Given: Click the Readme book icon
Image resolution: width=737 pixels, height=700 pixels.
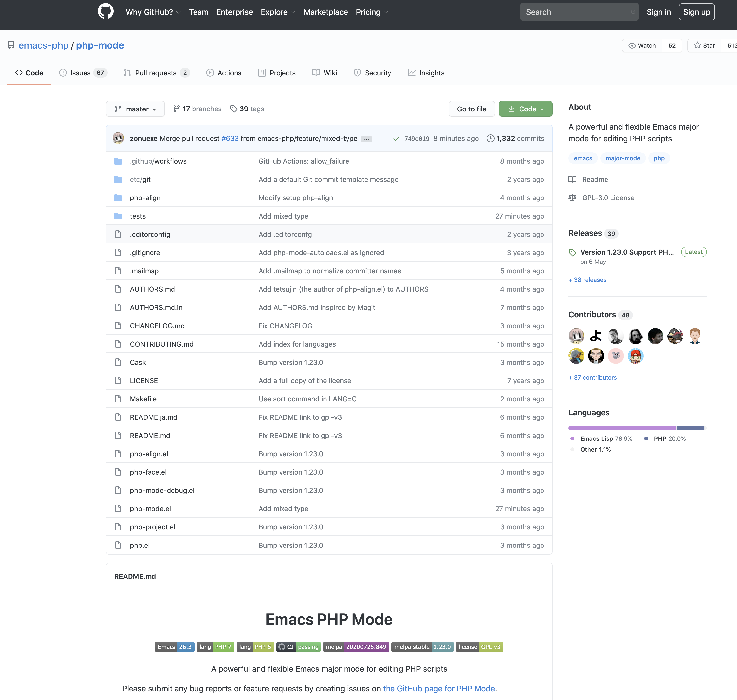Looking at the screenshot, I should click(572, 179).
